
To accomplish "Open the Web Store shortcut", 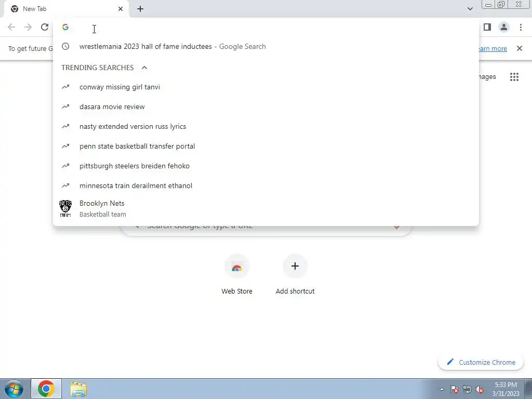I will coord(237,275).
